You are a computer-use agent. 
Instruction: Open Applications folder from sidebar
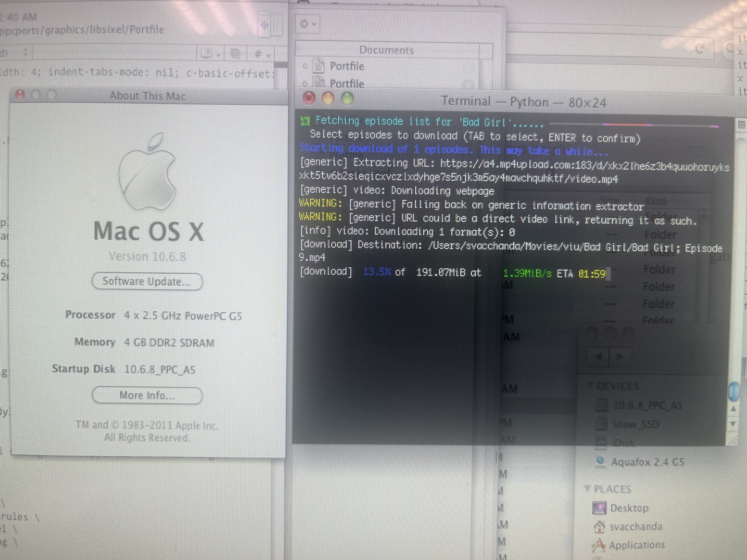(636, 545)
